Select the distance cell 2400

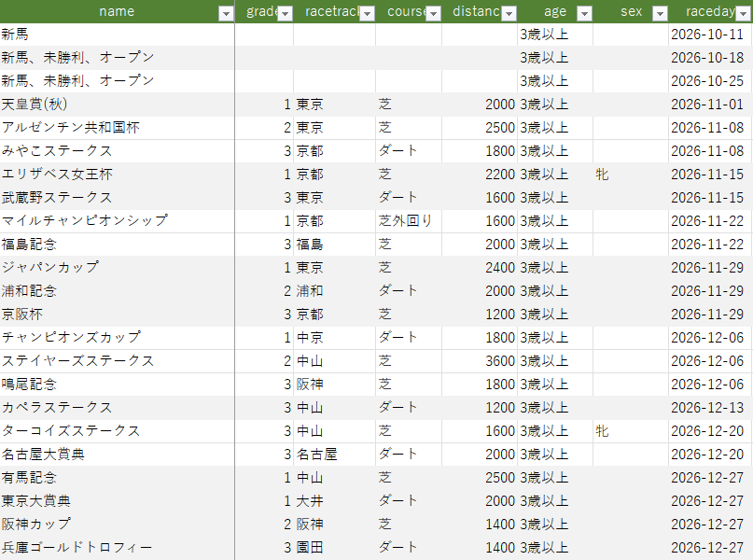(x=480, y=268)
